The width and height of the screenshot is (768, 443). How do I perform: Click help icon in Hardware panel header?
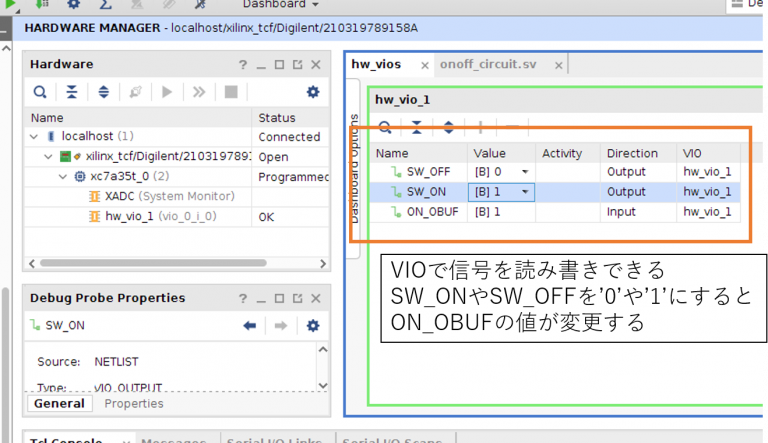[x=242, y=64]
